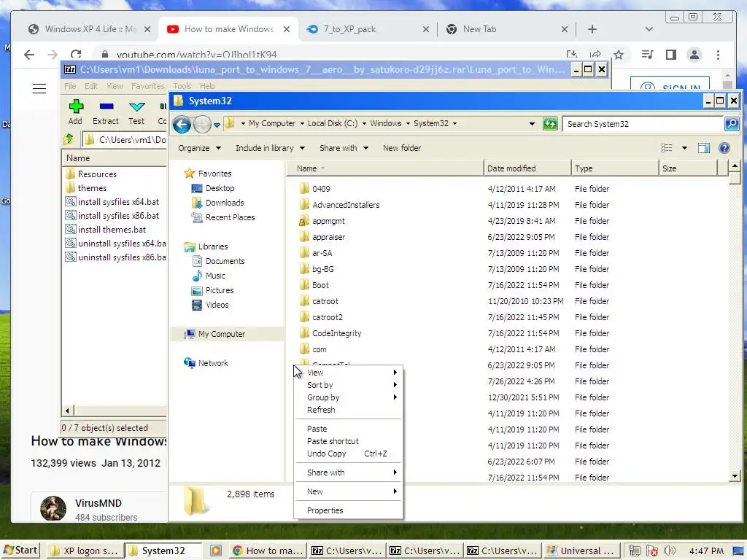The width and height of the screenshot is (747, 560).
Task: Show the preview pane
Action: click(x=704, y=148)
